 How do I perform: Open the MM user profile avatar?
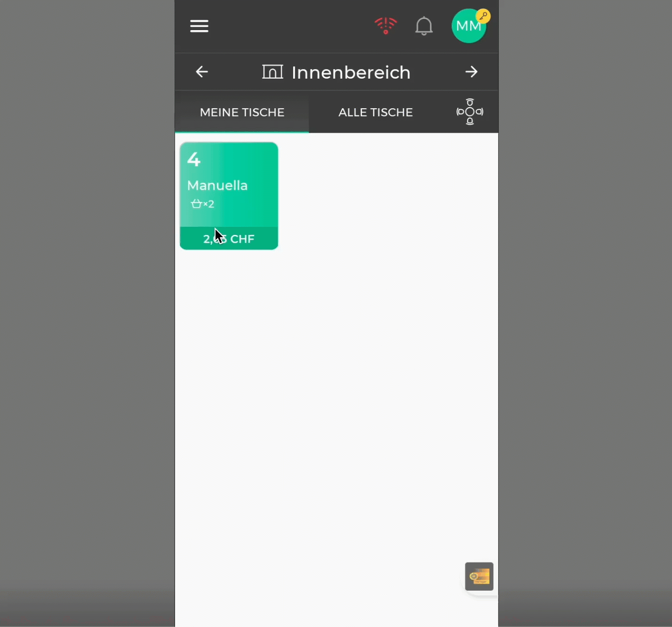point(467,27)
